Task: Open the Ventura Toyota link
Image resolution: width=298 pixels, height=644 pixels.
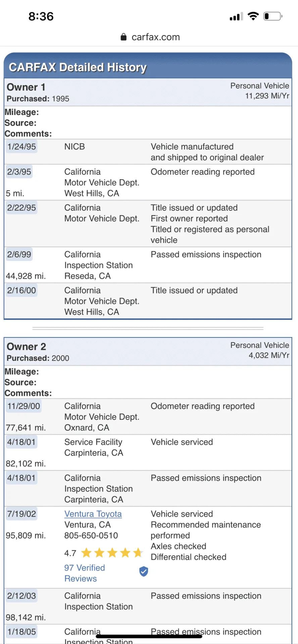Action: click(x=93, y=514)
